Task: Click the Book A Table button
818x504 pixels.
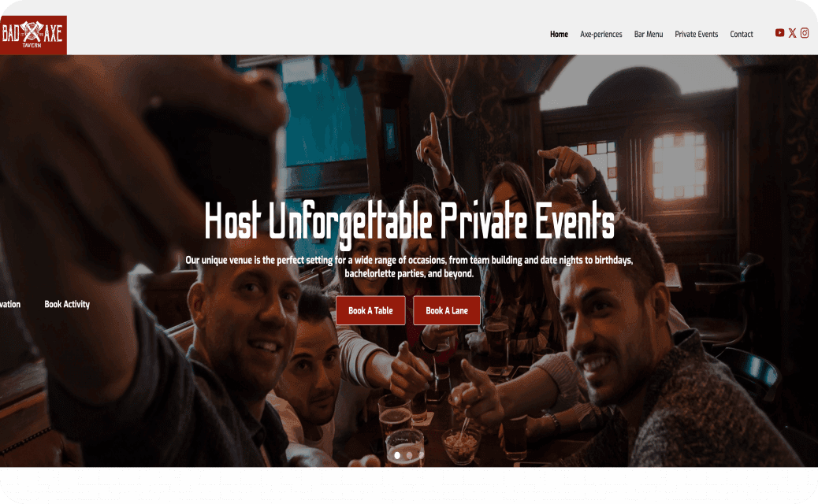Action: coord(370,310)
